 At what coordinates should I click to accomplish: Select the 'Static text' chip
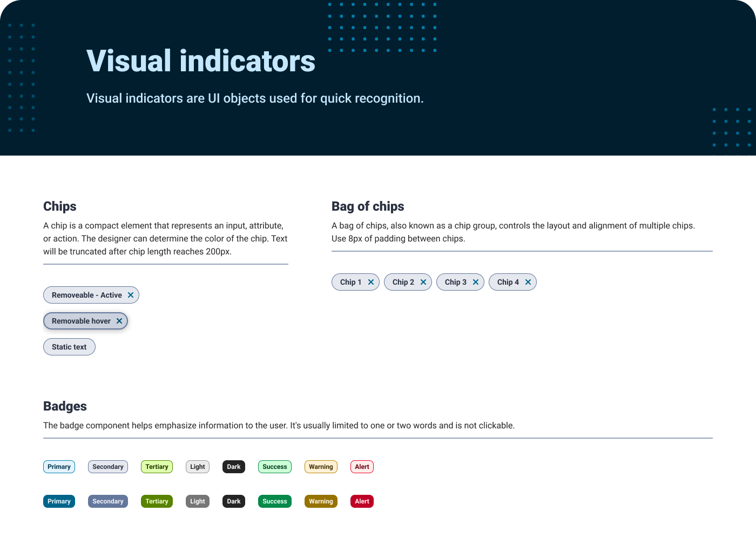[69, 347]
